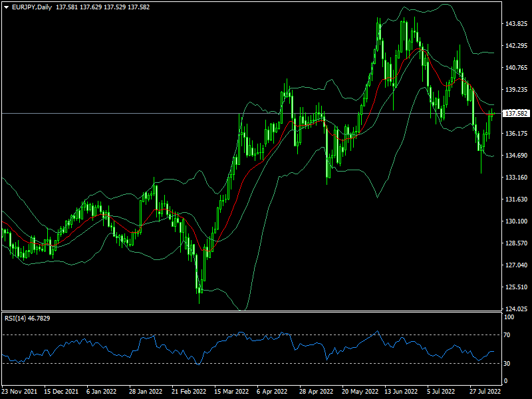Select the date label 15 Mar 2022
532x399 pixels.
(x=231, y=391)
